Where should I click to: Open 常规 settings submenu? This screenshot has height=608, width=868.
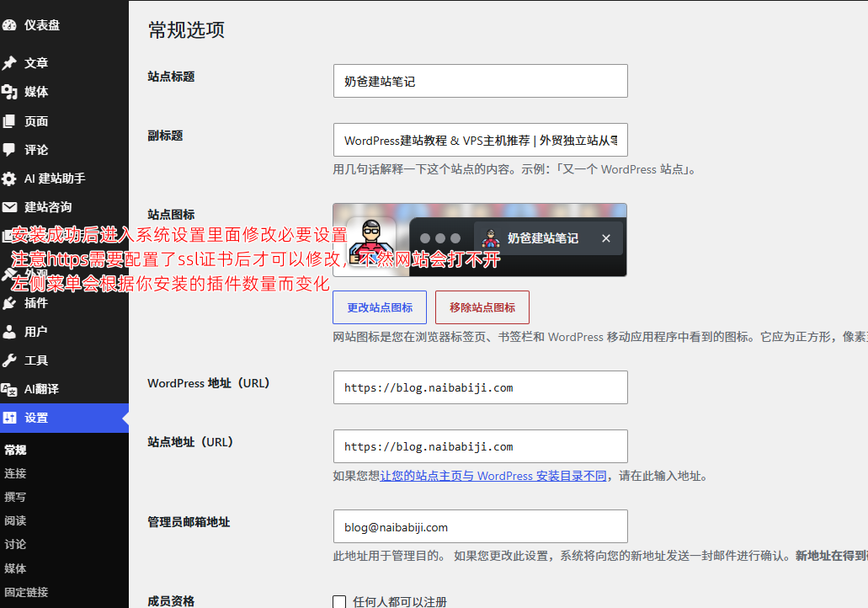coord(15,451)
